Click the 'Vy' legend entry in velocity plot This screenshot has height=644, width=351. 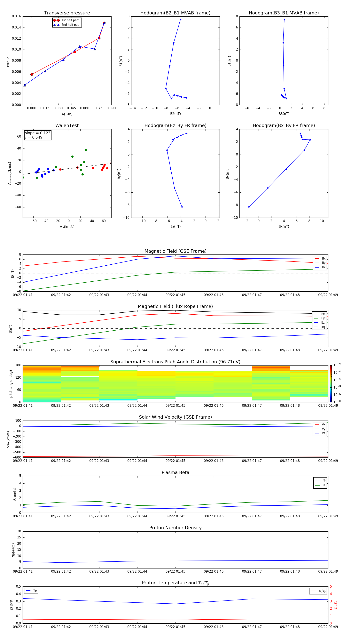click(x=320, y=429)
